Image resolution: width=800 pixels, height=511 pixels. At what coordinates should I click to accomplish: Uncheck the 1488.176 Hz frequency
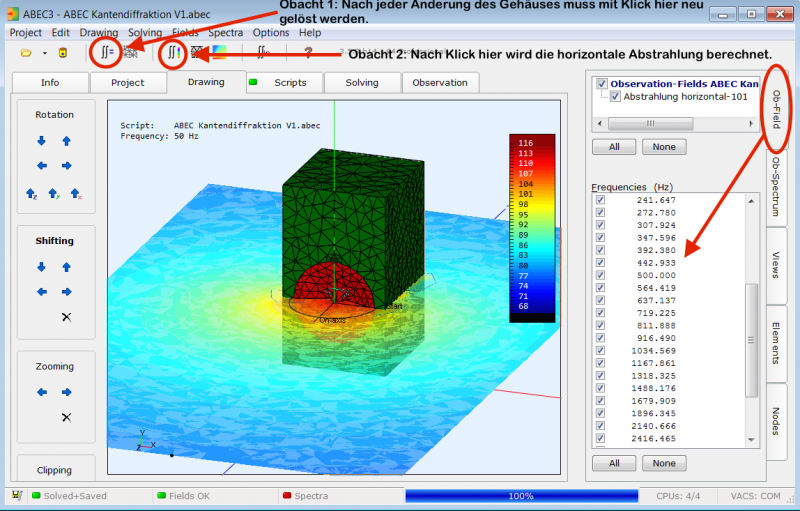click(601, 388)
